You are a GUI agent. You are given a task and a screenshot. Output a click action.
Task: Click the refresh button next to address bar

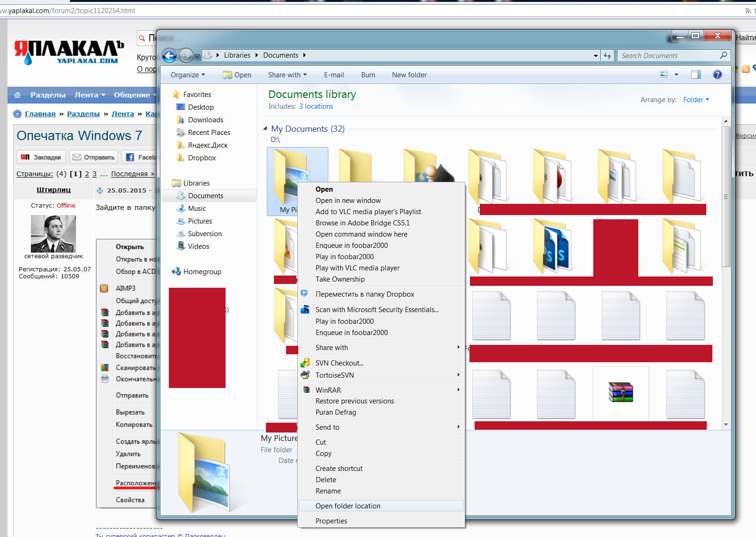tap(607, 56)
